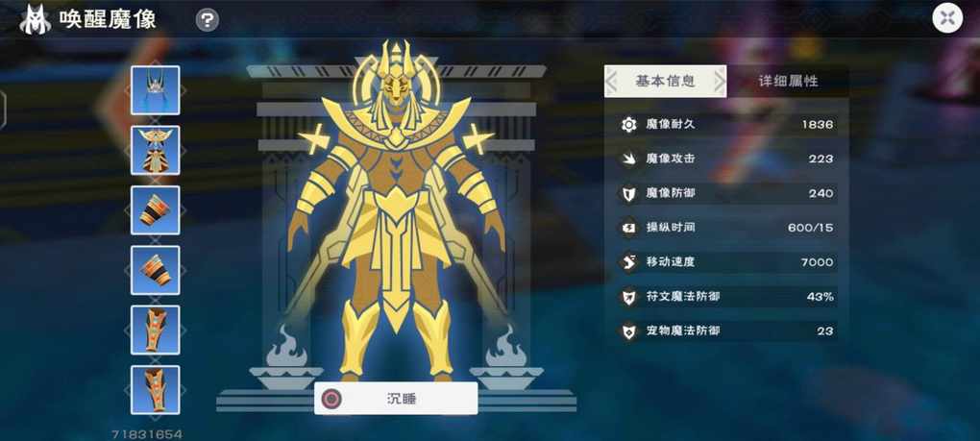This screenshot has width=980, height=441.
Task: Select the chest armor part slot
Action: click(155, 150)
